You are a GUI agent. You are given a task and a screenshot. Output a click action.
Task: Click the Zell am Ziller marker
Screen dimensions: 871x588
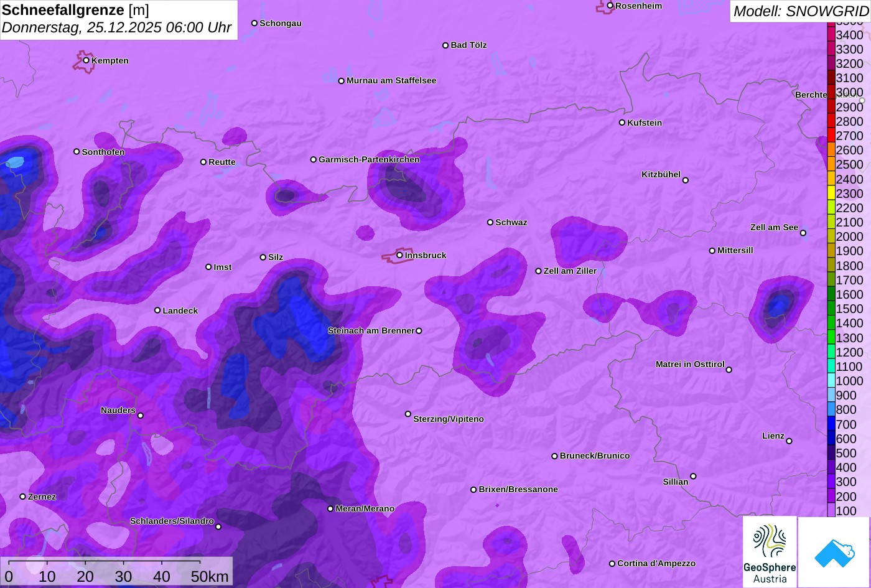pos(539,271)
